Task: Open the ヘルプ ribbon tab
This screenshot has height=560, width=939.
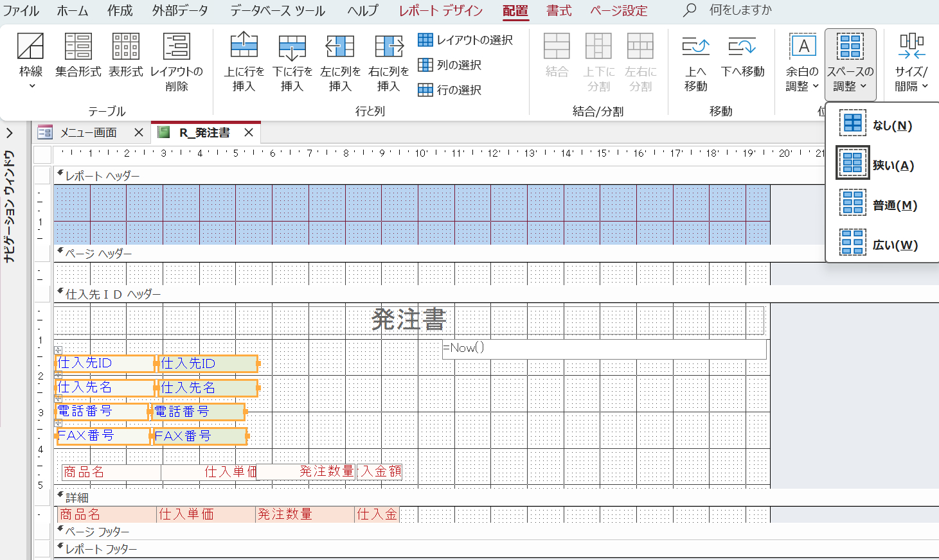Action: pyautogui.click(x=363, y=11)
